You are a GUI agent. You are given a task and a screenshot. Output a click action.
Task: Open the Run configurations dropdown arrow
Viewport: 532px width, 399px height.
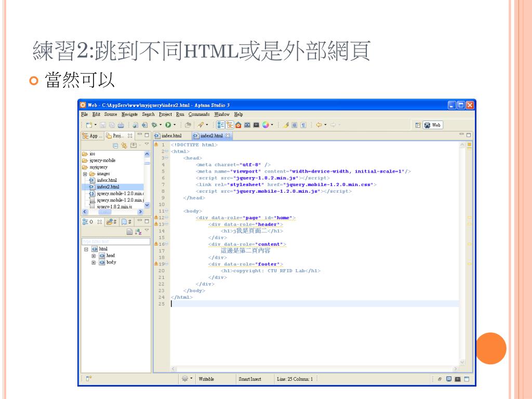point(175,125)
